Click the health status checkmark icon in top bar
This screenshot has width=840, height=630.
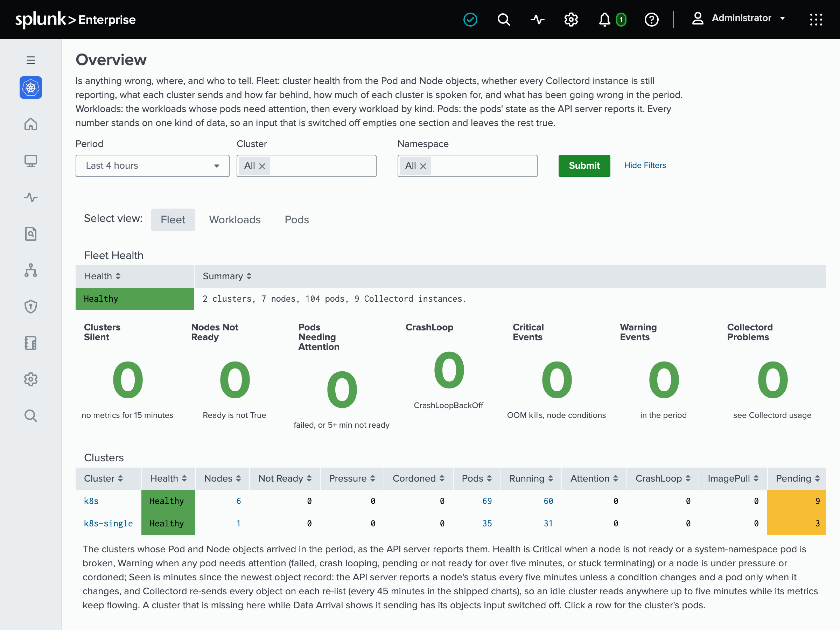coord(470,19)
